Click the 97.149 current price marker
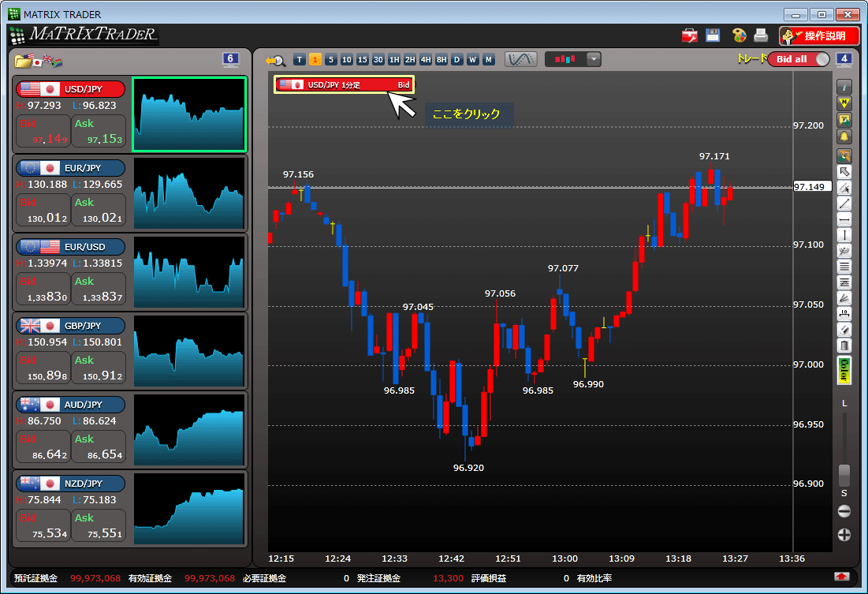Viewport: 868px width, 594px height. (x=812, y=187)
